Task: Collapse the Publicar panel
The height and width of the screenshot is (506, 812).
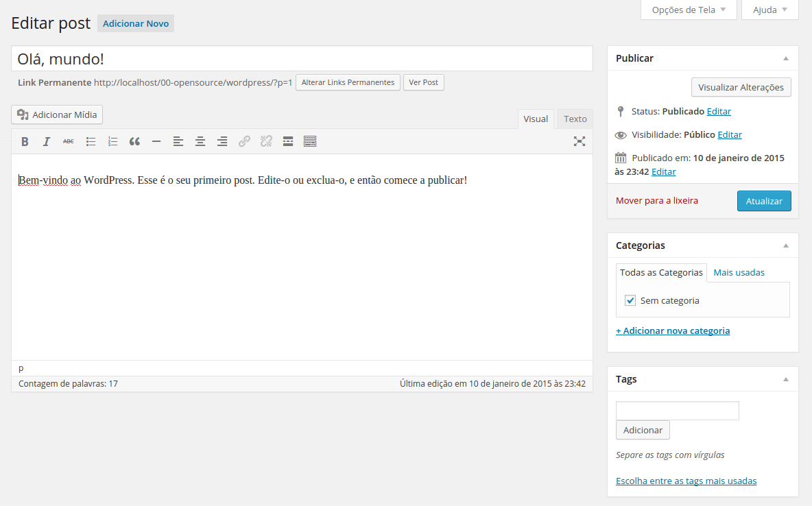Action: tap(786, 58)
